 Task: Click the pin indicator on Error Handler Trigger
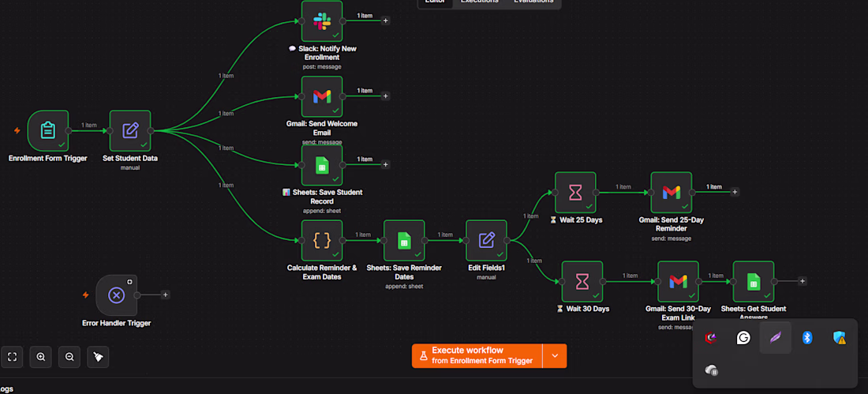(129, 282)
